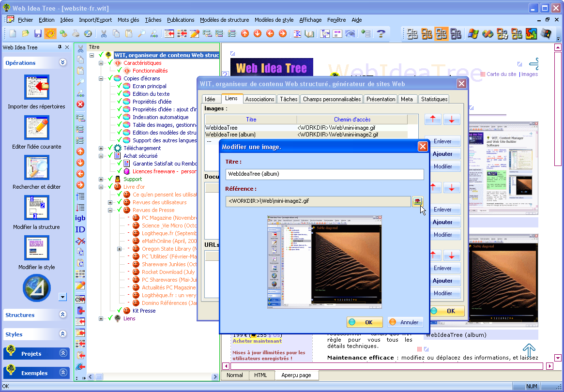The height and width of the screenshot is (392, 564).
Task: Switch to the Associations tab
Action: tap(259, 99)
